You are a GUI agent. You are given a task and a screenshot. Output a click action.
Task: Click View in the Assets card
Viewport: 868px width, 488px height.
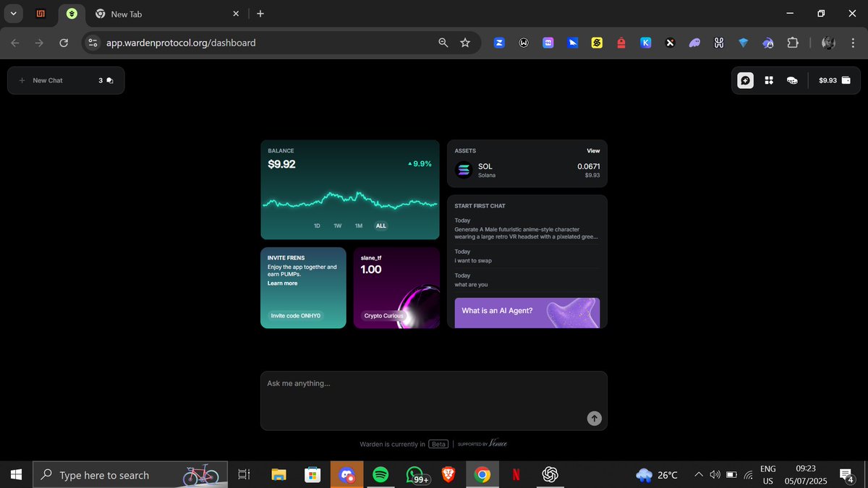click(593, 151)
